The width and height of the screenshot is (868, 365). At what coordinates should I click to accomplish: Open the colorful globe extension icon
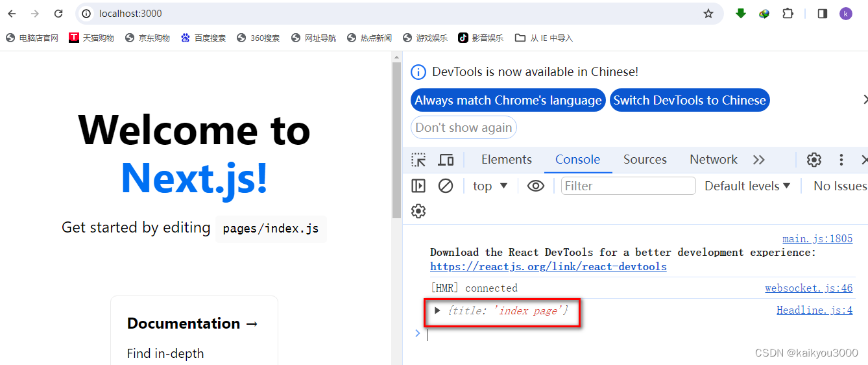pos(764,14)
